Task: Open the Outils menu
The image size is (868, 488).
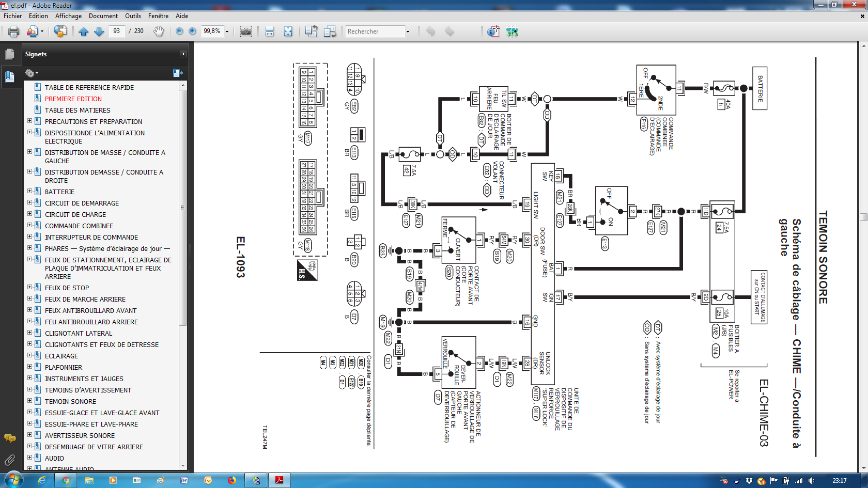Action: click(x=133, y=16)
